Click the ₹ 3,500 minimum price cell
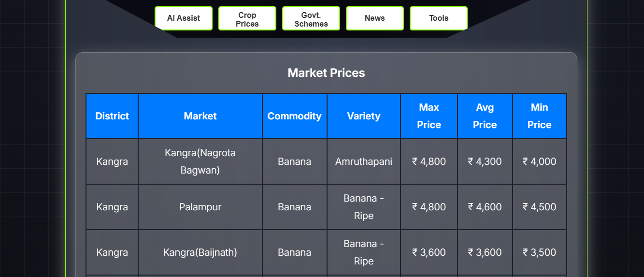This screenshot has width=644, height=277. [x=540, y=252]
